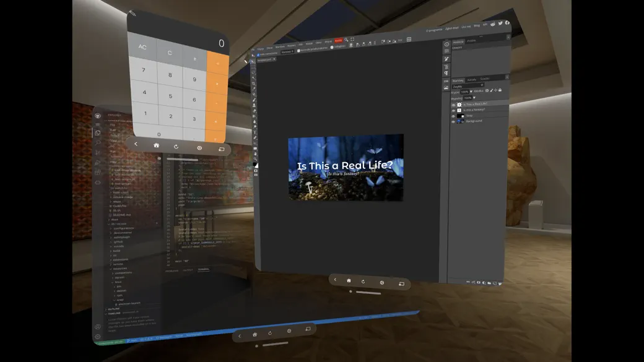Open the CSS panel icon
The width and height of the screenshot is (644, 362).
pyautogui.click(x=446, y=81)
